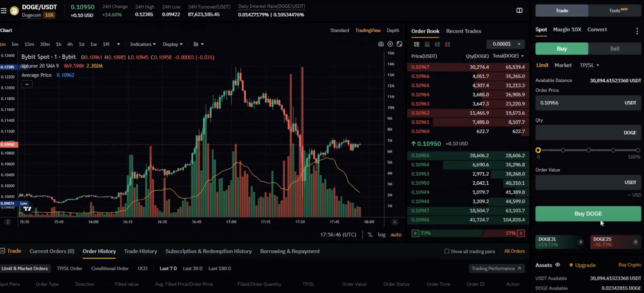
Task: Switch order side to Buy
Action: (562, 49)
